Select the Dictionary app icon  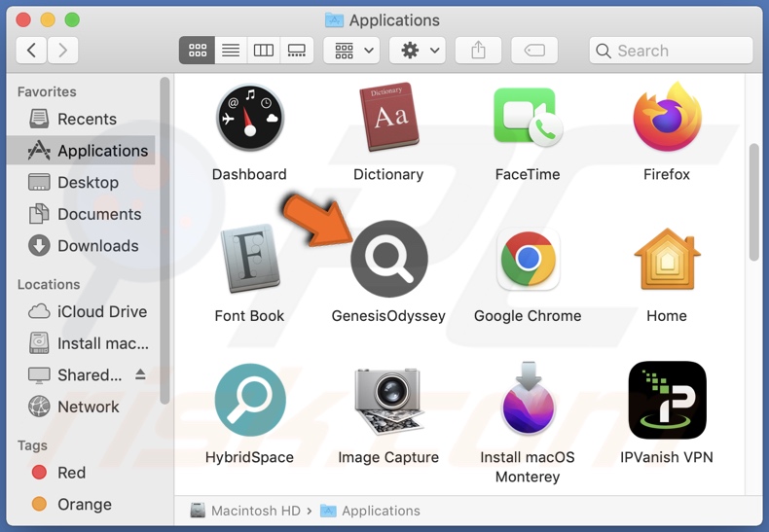(x=388, y=117)
